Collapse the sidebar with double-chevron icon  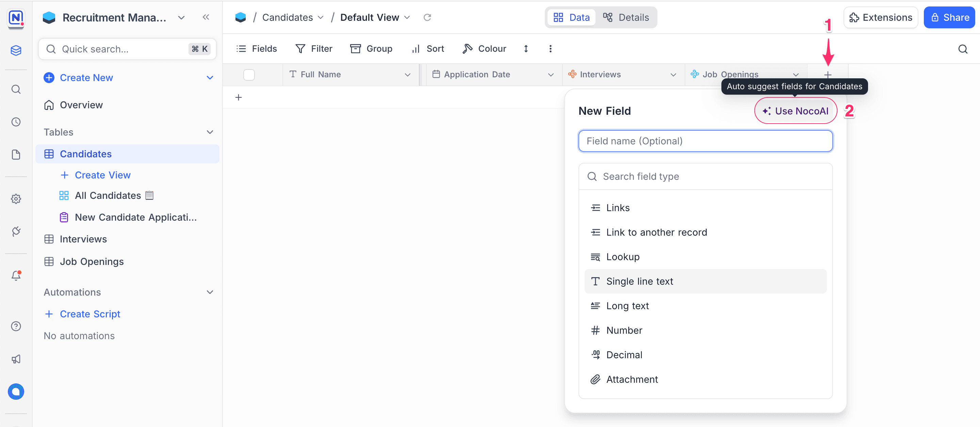[206, 17]
